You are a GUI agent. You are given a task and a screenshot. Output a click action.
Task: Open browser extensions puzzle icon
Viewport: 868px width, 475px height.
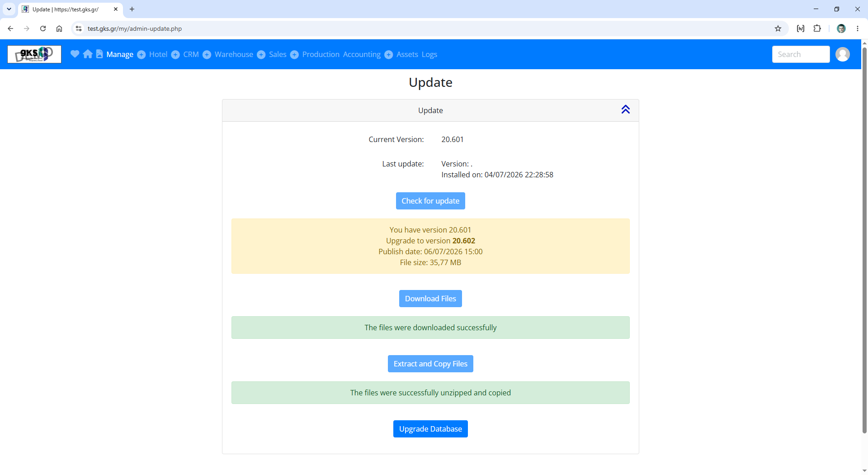click(817, 28)
